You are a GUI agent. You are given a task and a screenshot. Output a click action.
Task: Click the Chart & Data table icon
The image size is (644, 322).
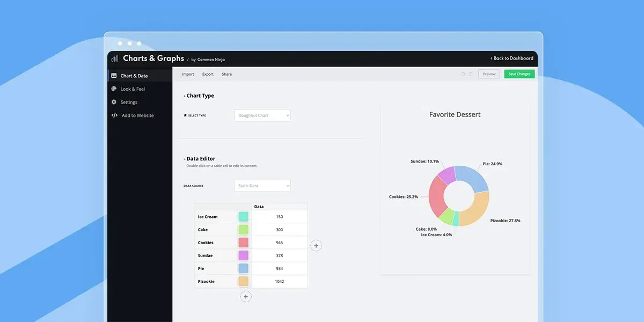click(114, 76)
